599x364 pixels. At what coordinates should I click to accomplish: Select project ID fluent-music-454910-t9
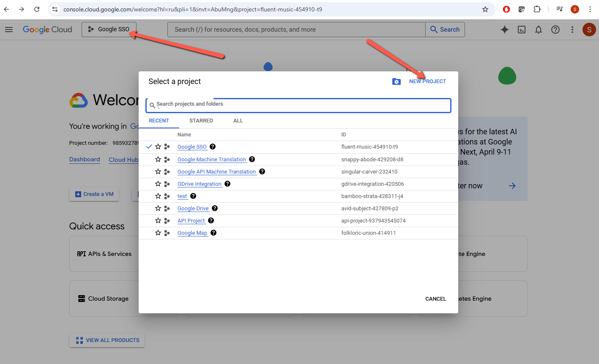369,147
